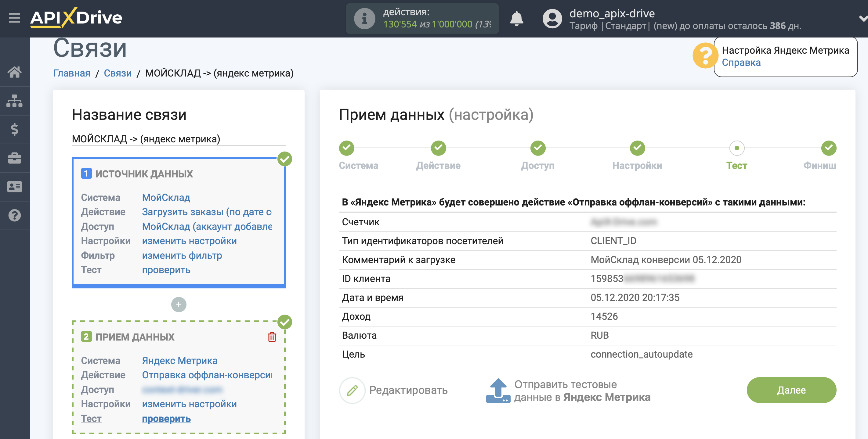Go to Финиш step
The height and width of the screenshot is (439, 868).
tap(819, 166)
